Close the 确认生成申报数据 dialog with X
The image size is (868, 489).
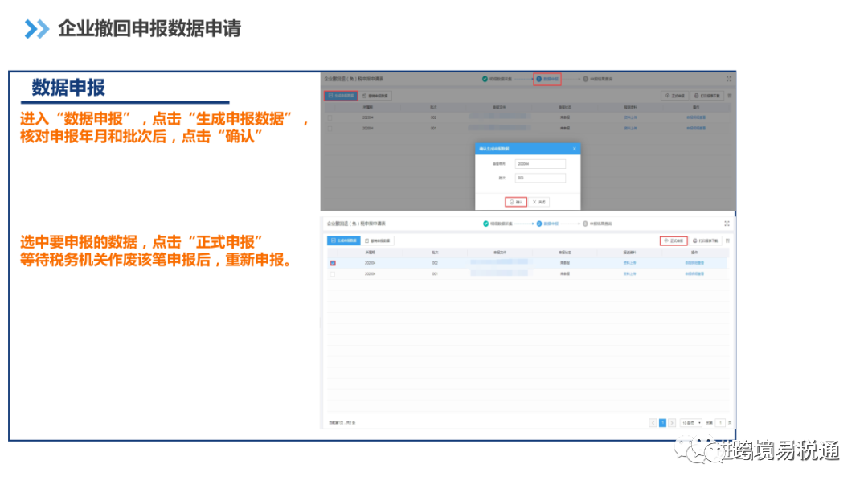(x=575, y=149)
